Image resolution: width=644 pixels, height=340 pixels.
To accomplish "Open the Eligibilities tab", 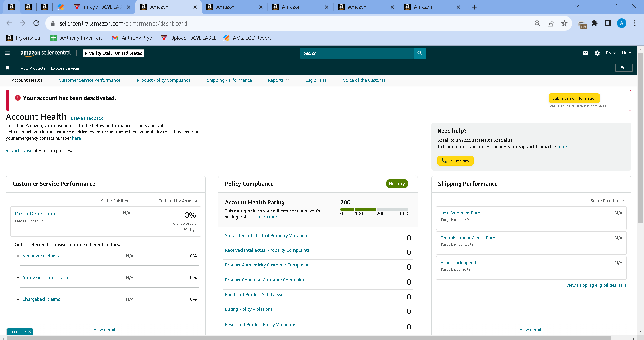I will [x=316, y=80].
